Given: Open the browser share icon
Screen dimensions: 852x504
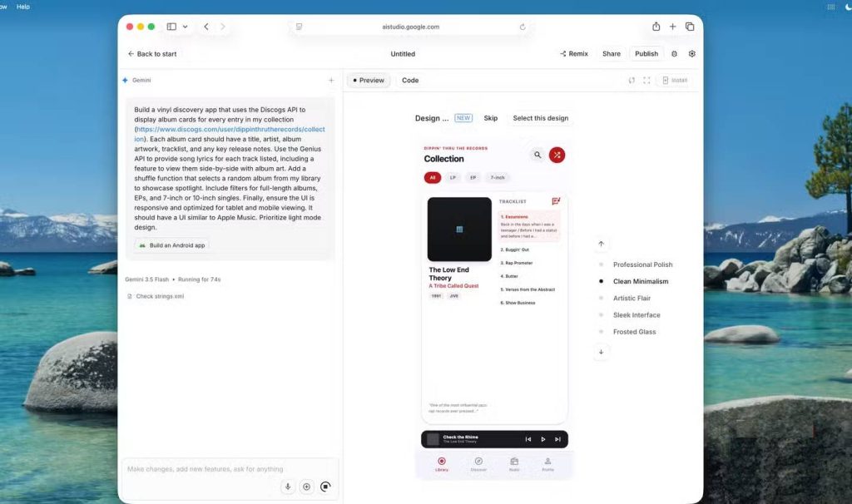Looking at the screenshot, I should 656,27.
